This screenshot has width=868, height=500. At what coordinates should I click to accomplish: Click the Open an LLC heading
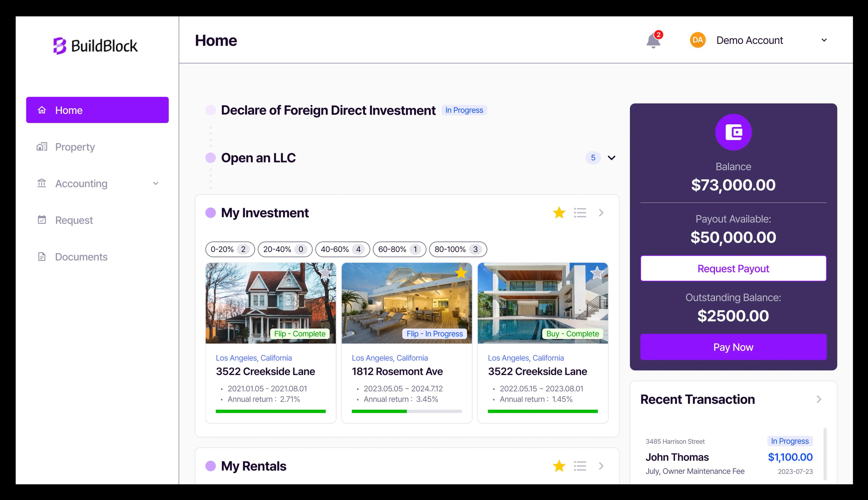pyautogui.click(x=258, y=158)
